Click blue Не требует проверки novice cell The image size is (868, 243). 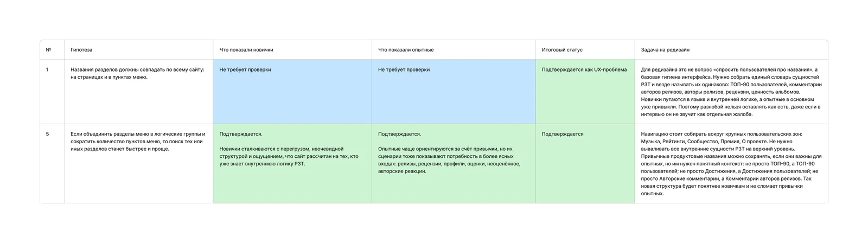[292, 92]
